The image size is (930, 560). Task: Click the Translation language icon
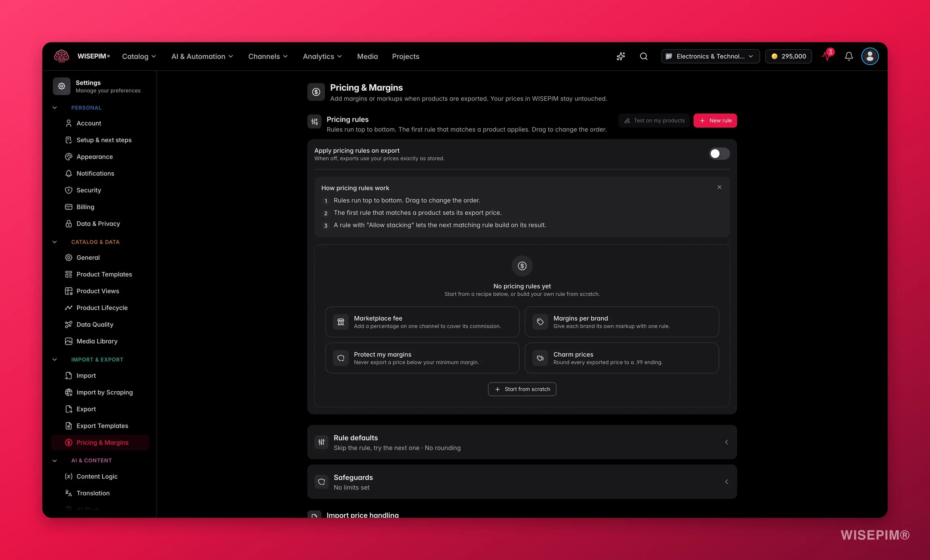pyautogui.click(x=69, y=493)
